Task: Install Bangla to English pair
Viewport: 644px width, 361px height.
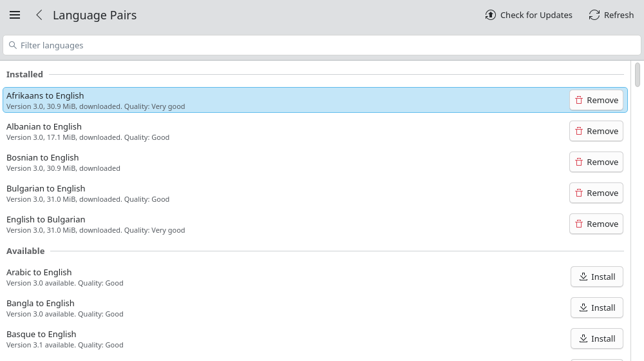Action: (597, 307)
